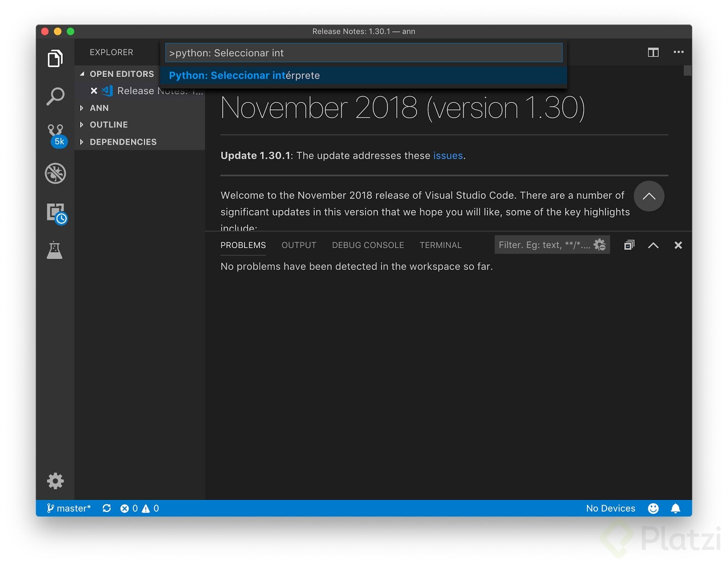Open the issues link in Release Notes
728x564 pixels.
point(448,156)
